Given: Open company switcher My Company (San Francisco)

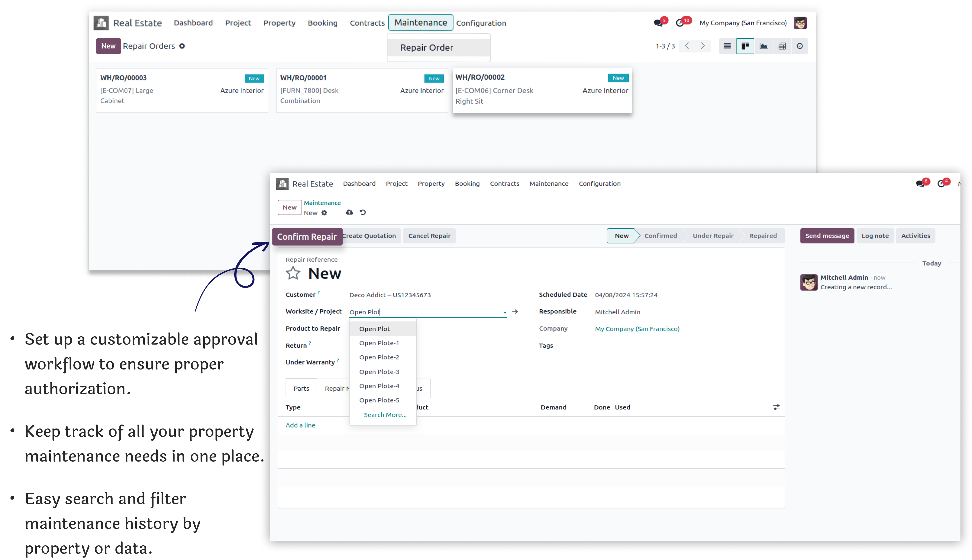Looking at the screenshot, I should pyautogui.click(x=743, y=23).
